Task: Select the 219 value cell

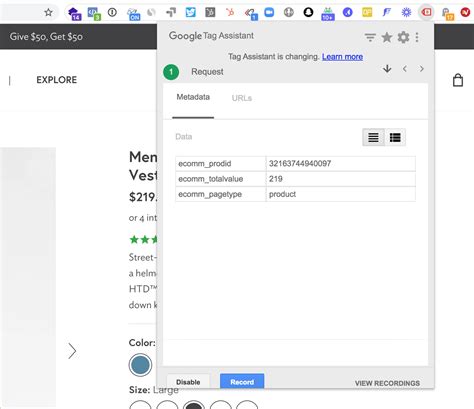Action: point(341,179)
